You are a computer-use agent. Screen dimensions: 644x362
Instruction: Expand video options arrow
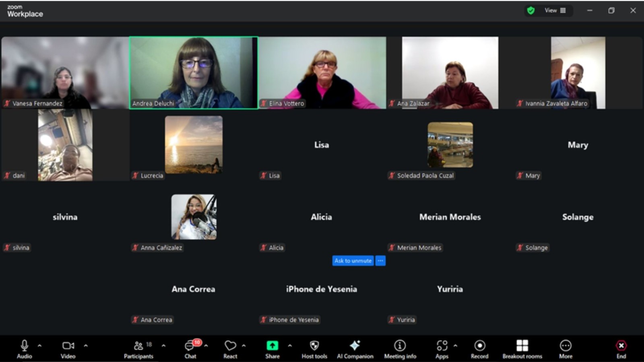coord(86,346)
